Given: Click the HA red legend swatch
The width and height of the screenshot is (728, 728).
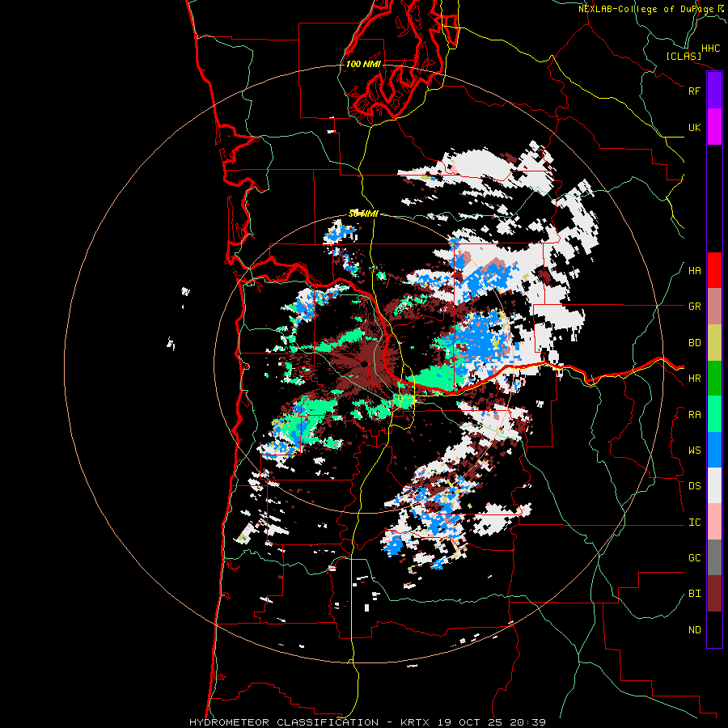Looking at the screenshot, I should (714, 270).
